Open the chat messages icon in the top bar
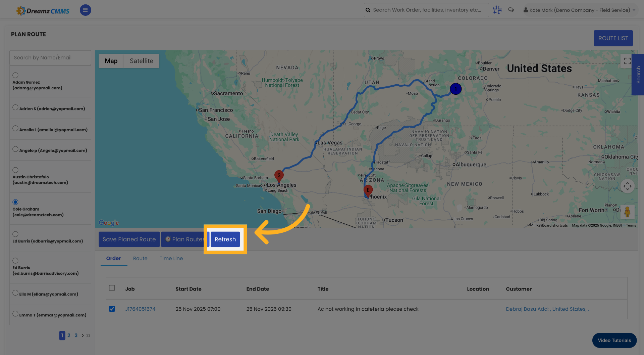 pyautogui.click(x=511, y=10)
